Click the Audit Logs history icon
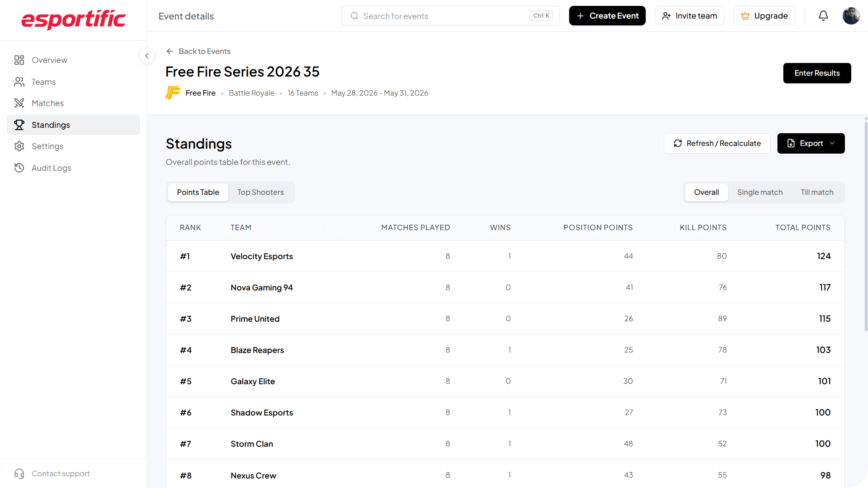This screenshot has height=488, width=868. [x=19, y=168]
